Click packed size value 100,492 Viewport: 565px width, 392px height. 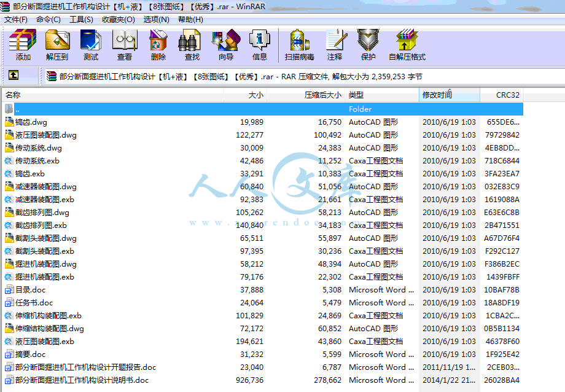pyautogui.click(x=327, y=135)
